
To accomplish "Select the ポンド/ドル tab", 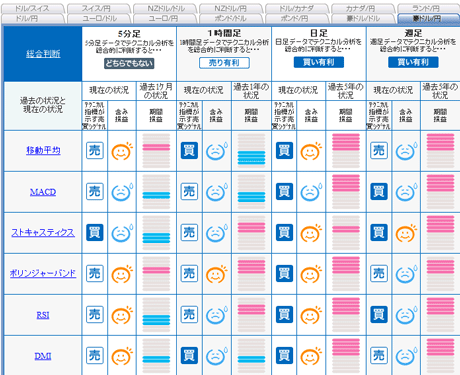I will pyautogui.click(x=231, y=19).
